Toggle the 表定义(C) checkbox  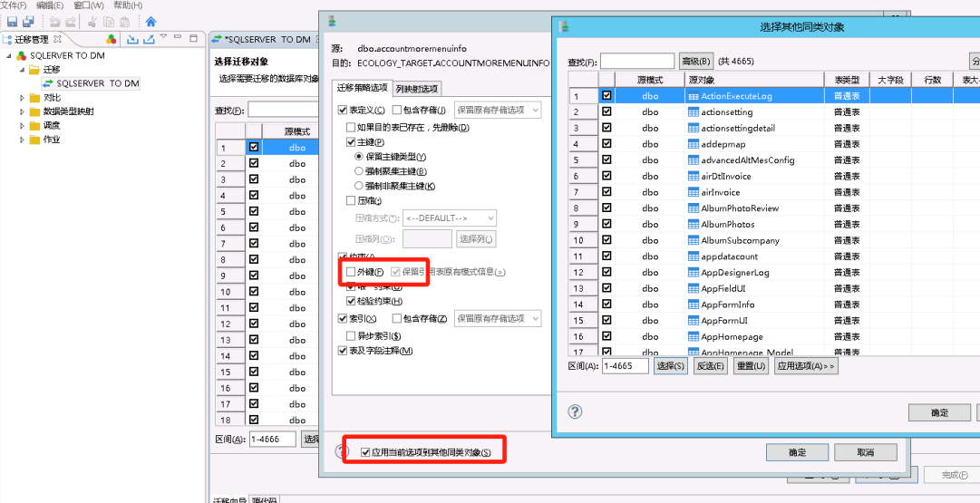(342, 110)
